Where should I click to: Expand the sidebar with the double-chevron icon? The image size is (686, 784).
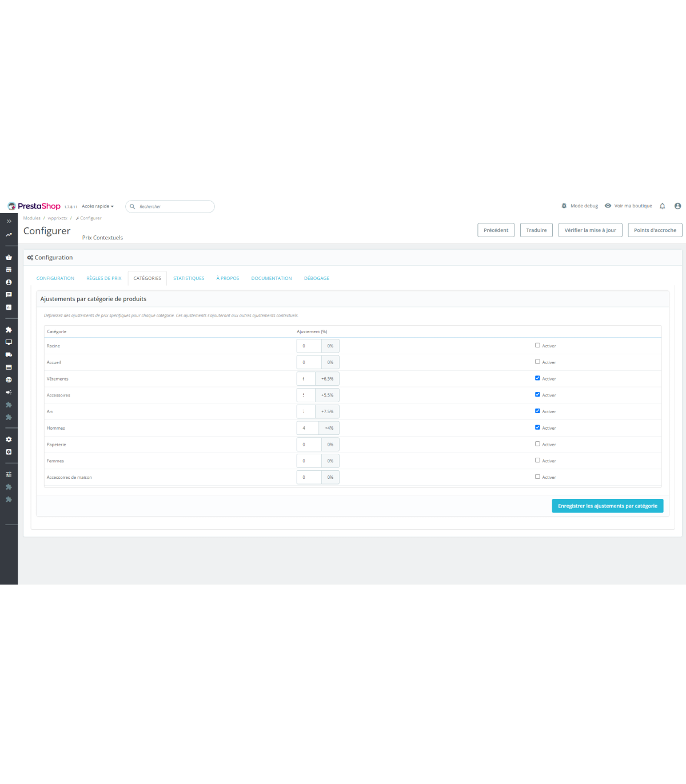[9, 221]
